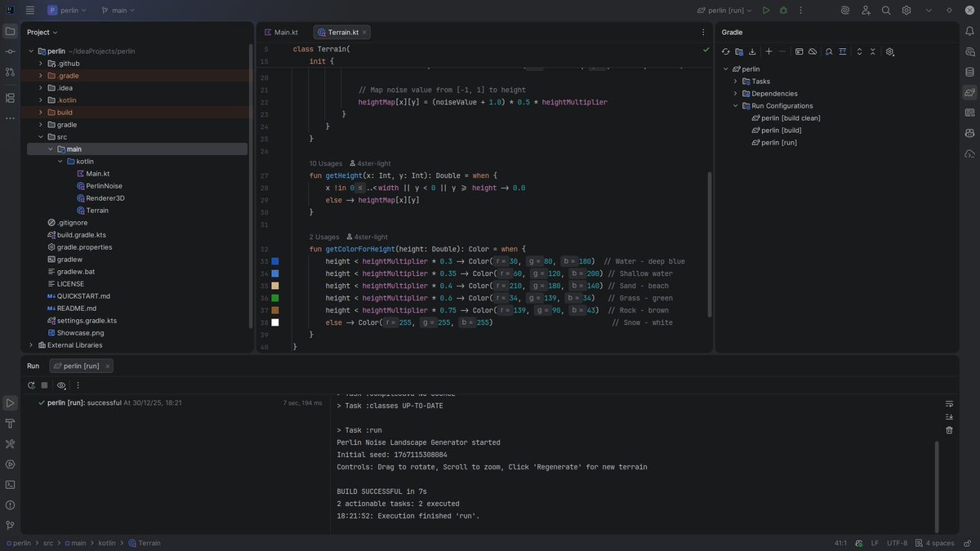Select perlin [build clean] run configuration
Screen dimensions: 980x551
click(x=786, y=118)
